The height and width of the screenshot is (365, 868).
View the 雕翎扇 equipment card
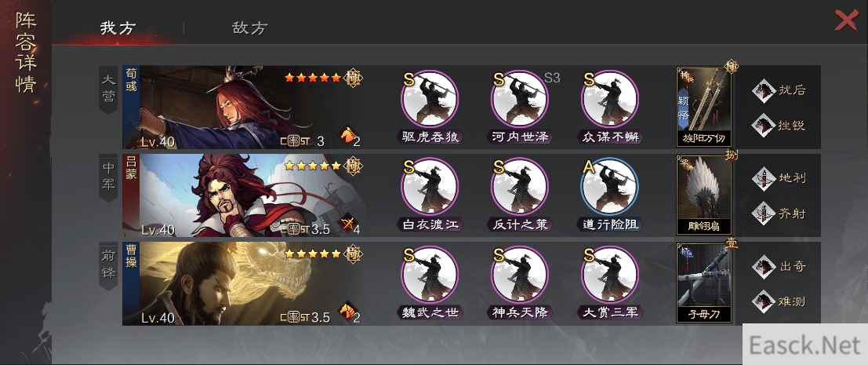704,195
